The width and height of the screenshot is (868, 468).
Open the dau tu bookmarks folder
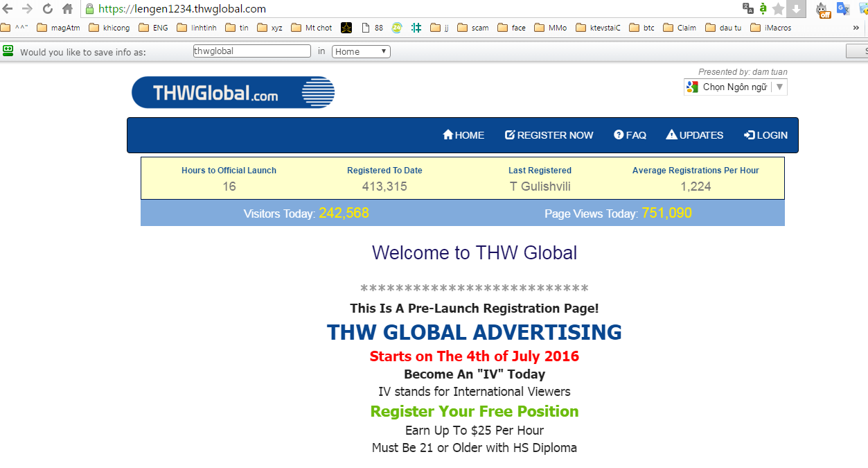[x=723, y=28]
